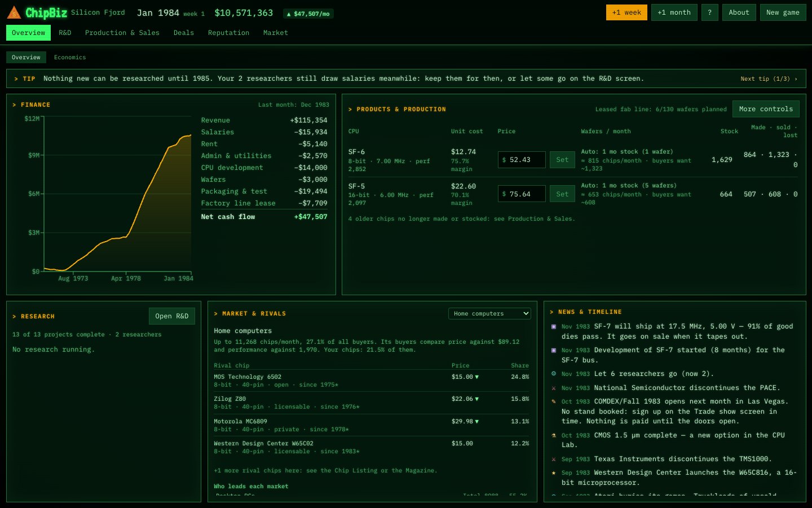
Task: Select the Motorola MC6809 rival row
Action: 371,426
